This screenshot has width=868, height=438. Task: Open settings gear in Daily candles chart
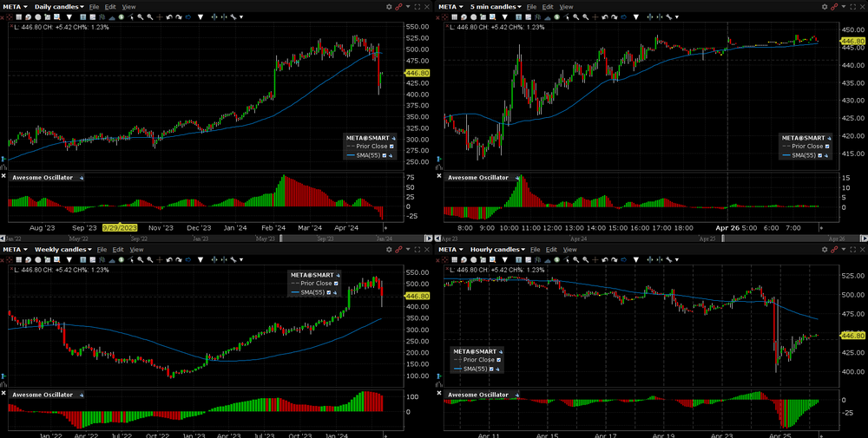tap(389, 7)
